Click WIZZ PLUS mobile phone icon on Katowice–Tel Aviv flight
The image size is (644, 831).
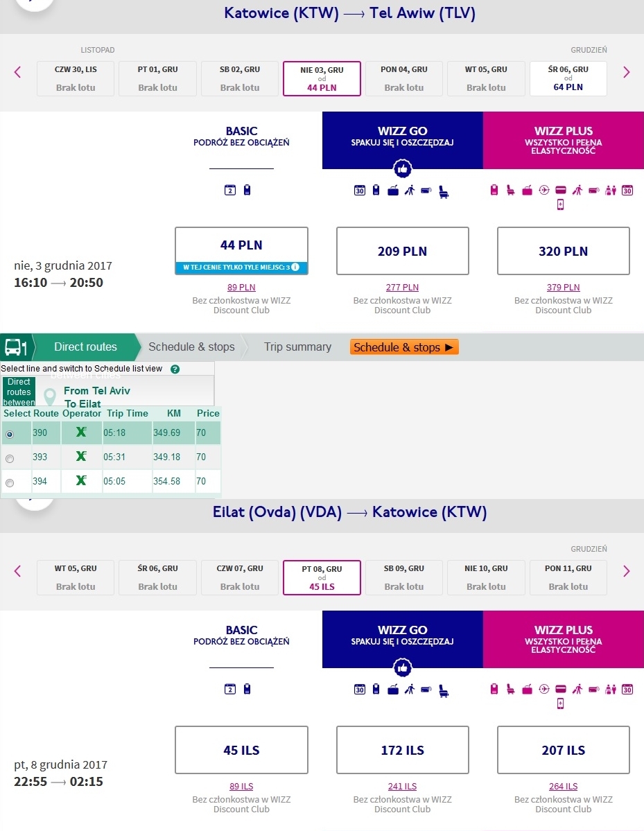point(560,204)
